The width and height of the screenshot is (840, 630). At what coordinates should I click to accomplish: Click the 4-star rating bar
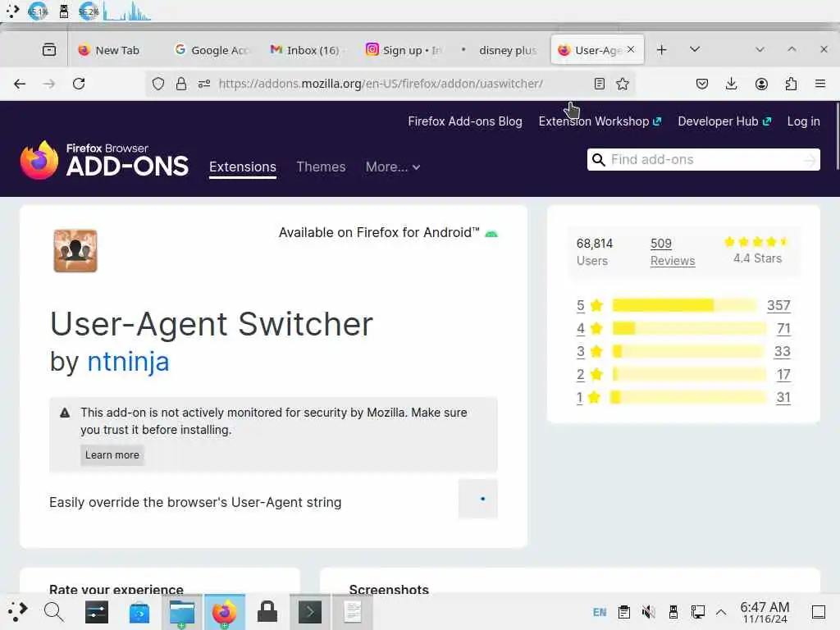[x=689, y=328]
